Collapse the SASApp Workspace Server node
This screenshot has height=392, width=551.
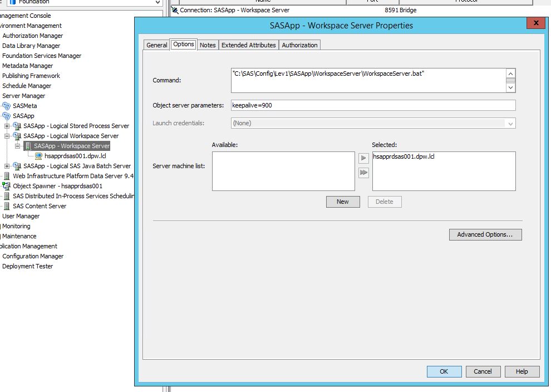pyautogui.click(x=17, y=146)
